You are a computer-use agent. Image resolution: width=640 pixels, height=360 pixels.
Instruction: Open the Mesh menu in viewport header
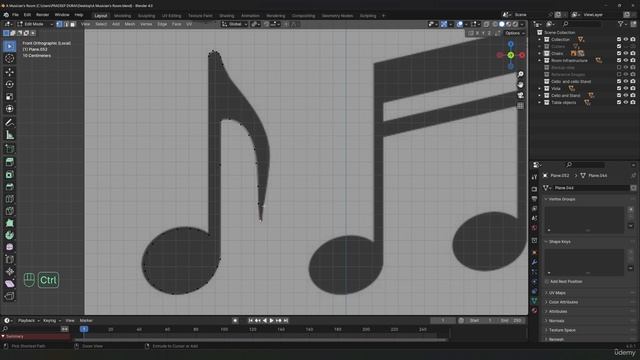click(129, 24)
